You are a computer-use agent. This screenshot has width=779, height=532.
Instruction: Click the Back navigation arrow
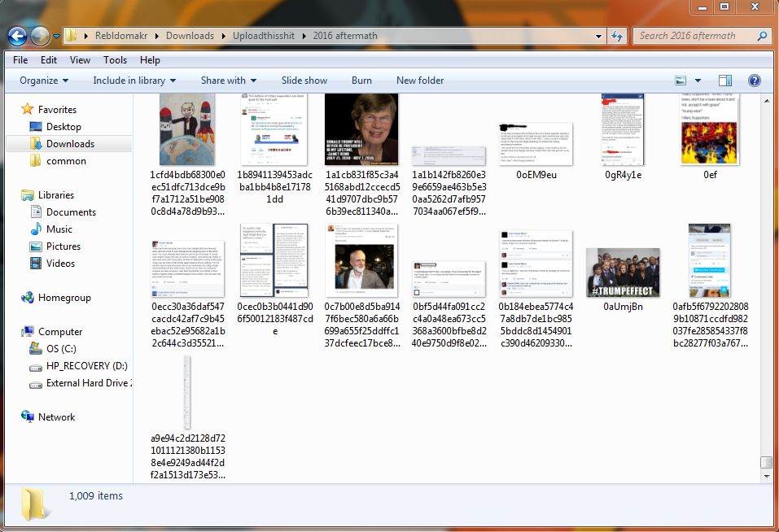tap(17, 36)
